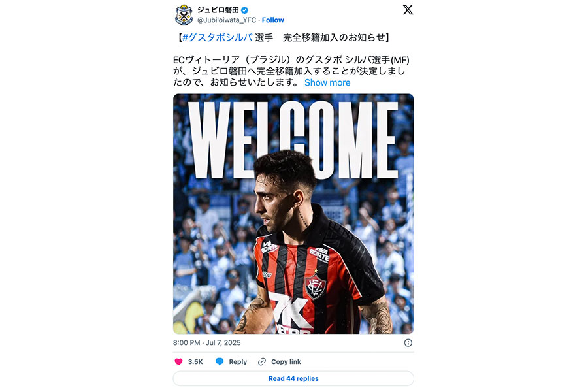The height and width of the screenshot is (392, 588).
Task: Open Read 44 replies button
Action: [x=293, y=378]
